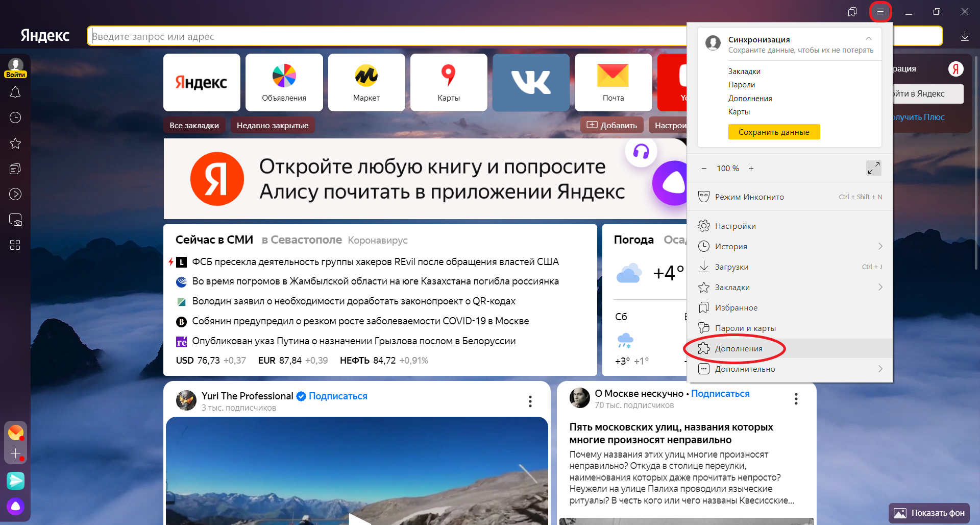980x525 pixels.
Task: Open notifications bell in sidebar
Action: (x=15, y=92)
